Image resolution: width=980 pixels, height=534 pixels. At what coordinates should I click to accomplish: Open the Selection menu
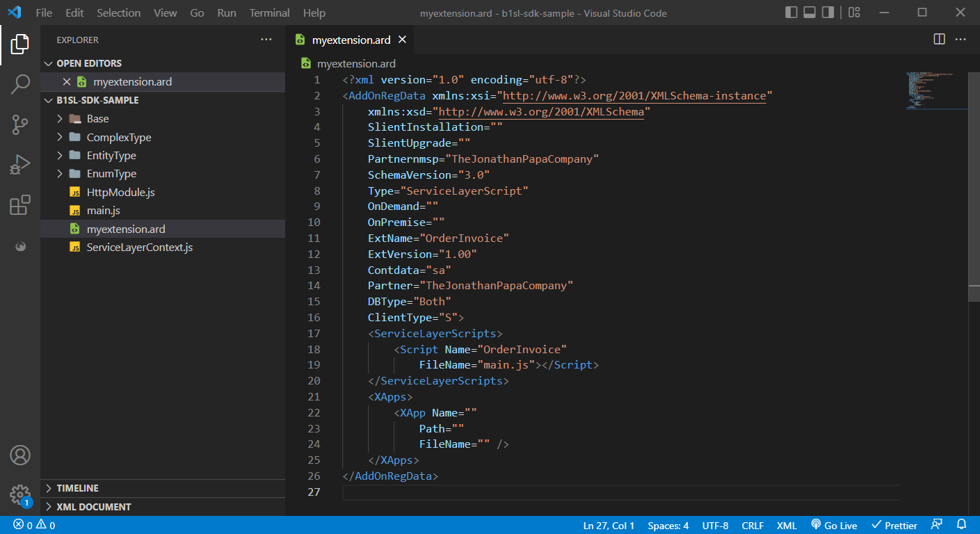(118, 13)
